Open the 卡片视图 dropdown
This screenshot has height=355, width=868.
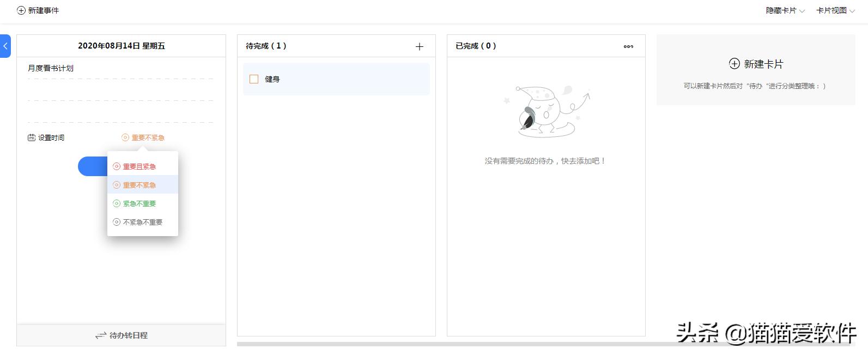pos(835,10)
